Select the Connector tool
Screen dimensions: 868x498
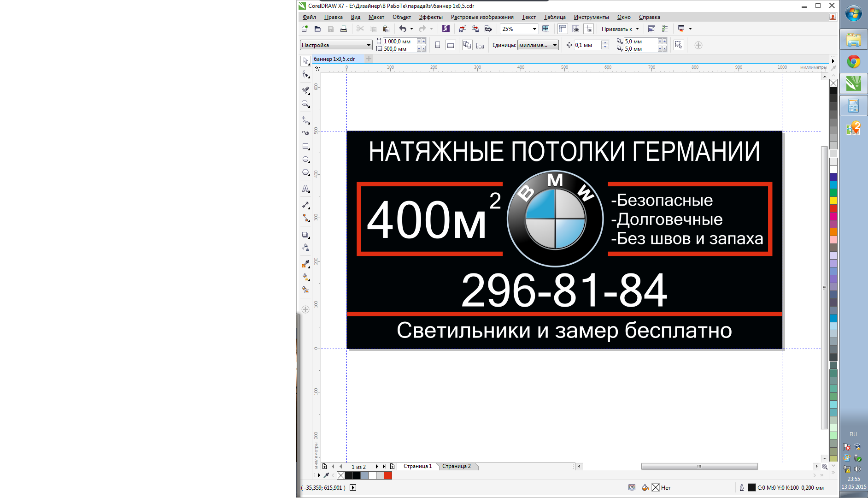tap(305, 218)
